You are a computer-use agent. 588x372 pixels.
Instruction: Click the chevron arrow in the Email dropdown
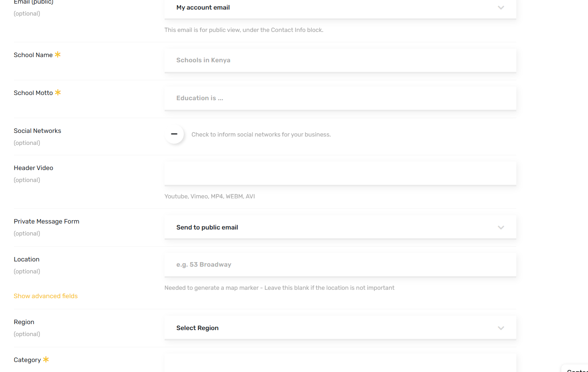point(501,8)
